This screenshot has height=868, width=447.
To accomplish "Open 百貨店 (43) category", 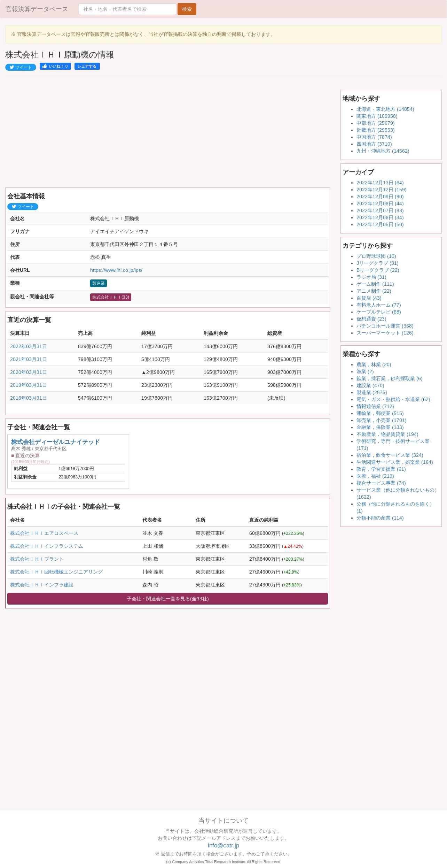I will click(369, 298).
